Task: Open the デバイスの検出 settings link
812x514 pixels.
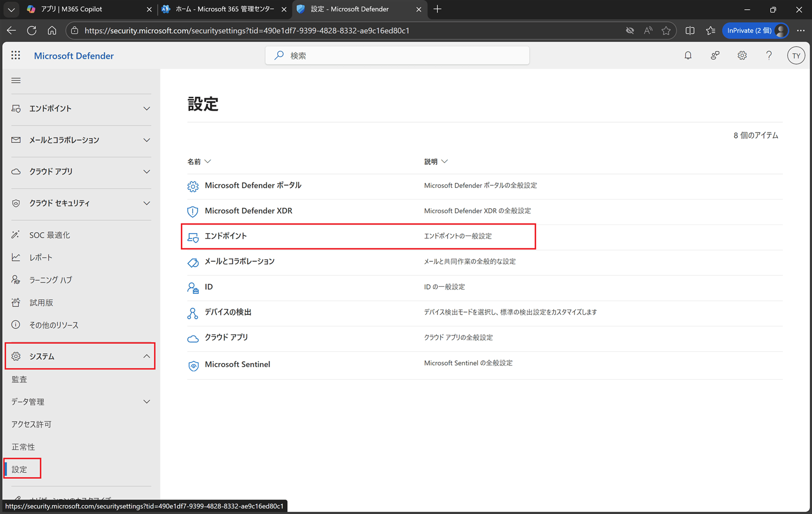Action: coord(228,312)
